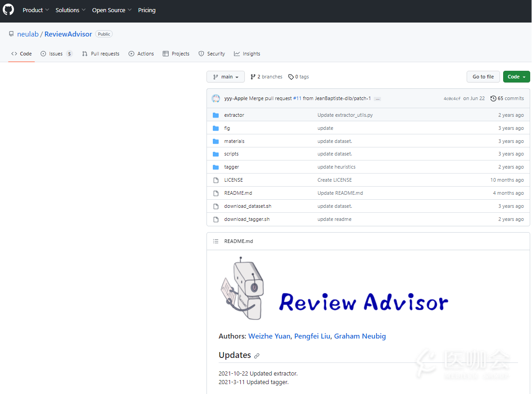Switch to the Issues tab
The width and height of the screenshot is (532, 394).
coord(56,54)
